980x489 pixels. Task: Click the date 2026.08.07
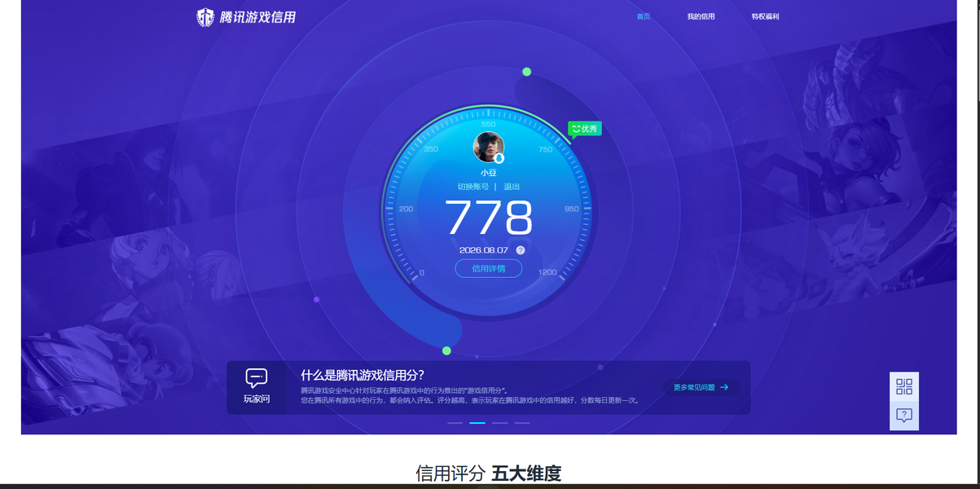484,250
